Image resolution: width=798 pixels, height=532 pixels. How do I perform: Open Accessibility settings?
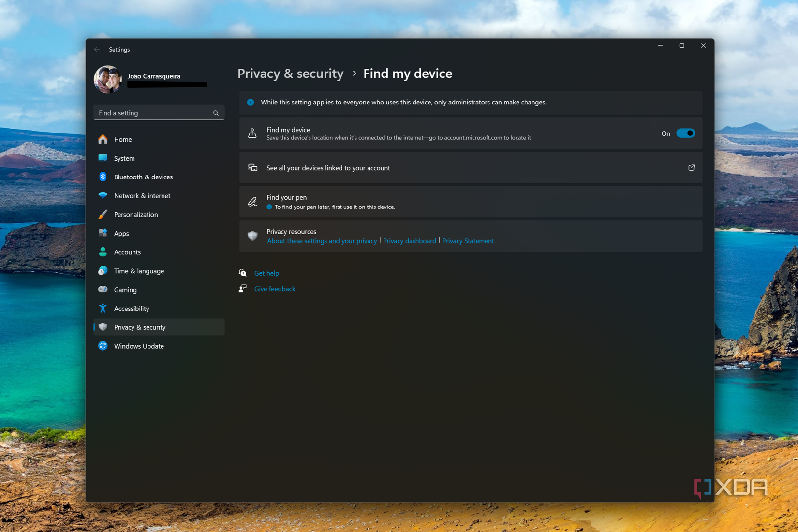pos(159,309)
